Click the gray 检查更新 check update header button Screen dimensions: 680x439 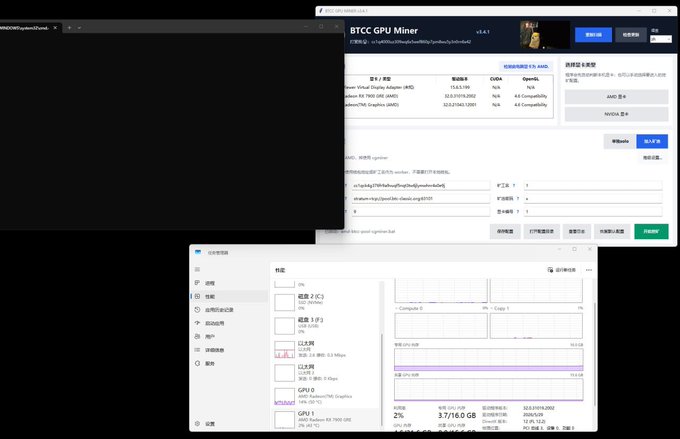pyautogui.click(x=631, y=35)
